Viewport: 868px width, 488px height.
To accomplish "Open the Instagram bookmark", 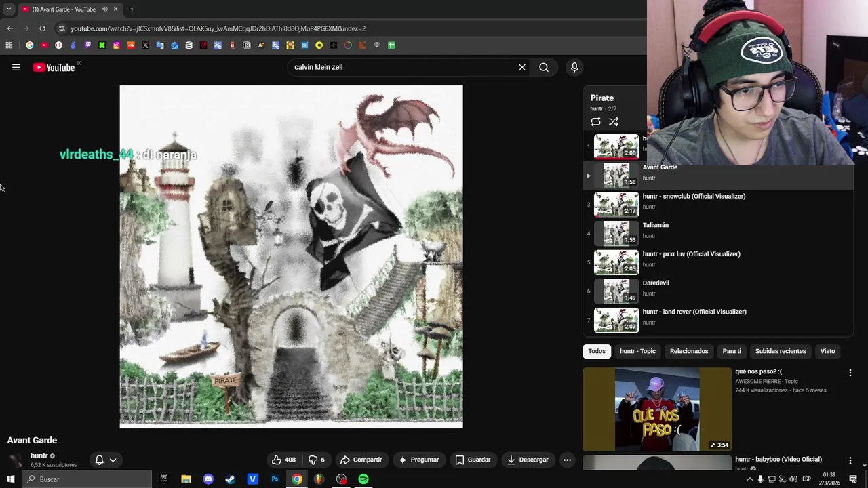I will 117,45.
